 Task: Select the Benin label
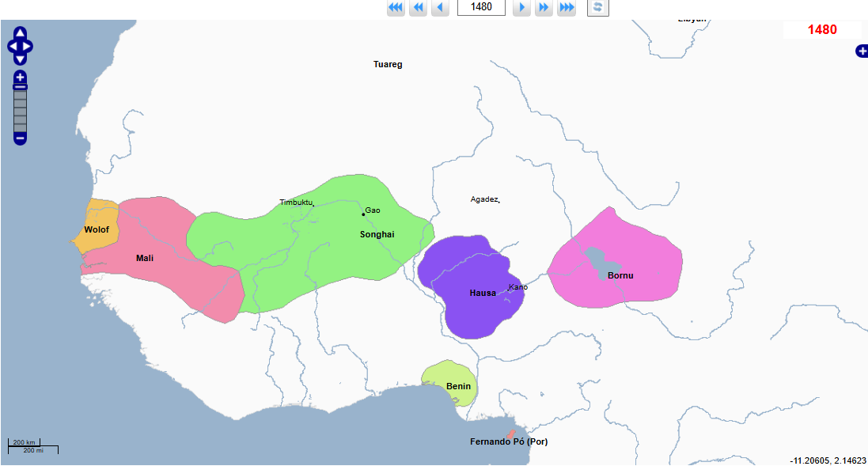[x=458, y=386]
